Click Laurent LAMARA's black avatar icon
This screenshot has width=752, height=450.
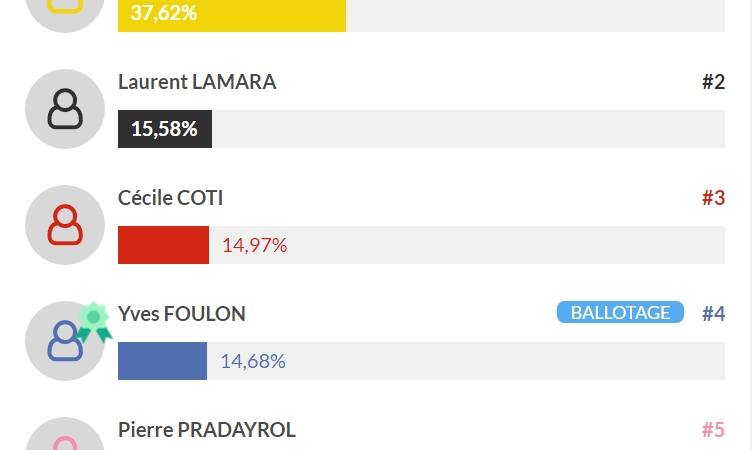point(65,109)
